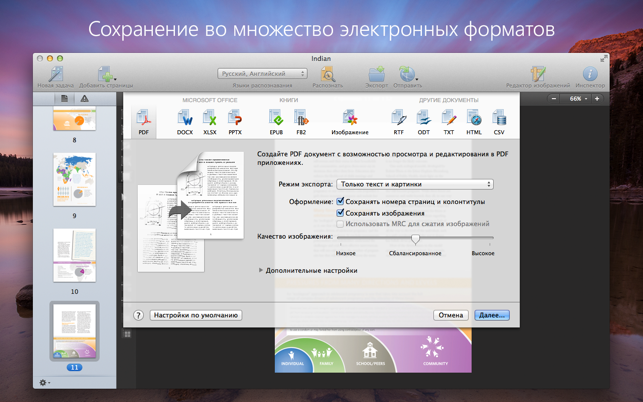Select the HTML export format icon
Viewport: 643px width, 402px height.
tap(474, 121)
